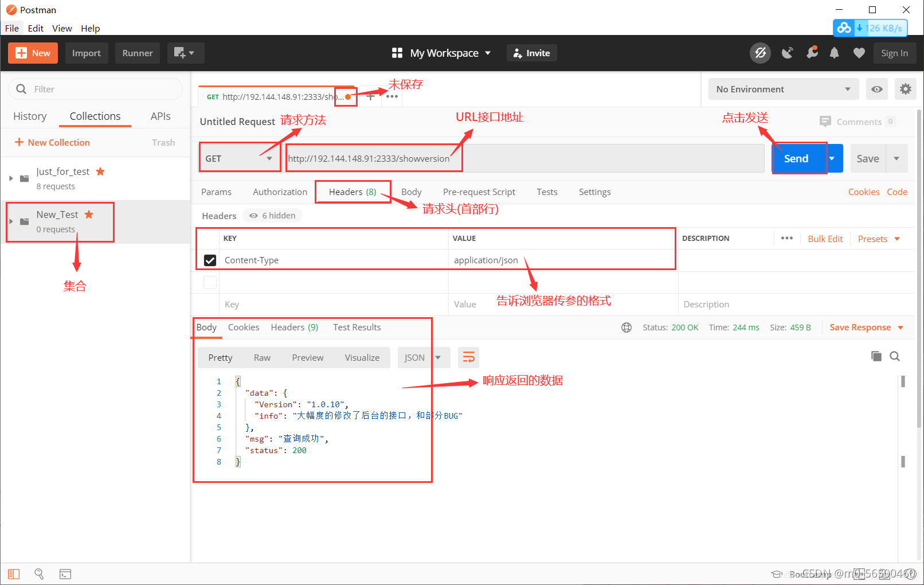Click the sync status icon in header
This screenshot has width=924, height=585.
point(760,53)
